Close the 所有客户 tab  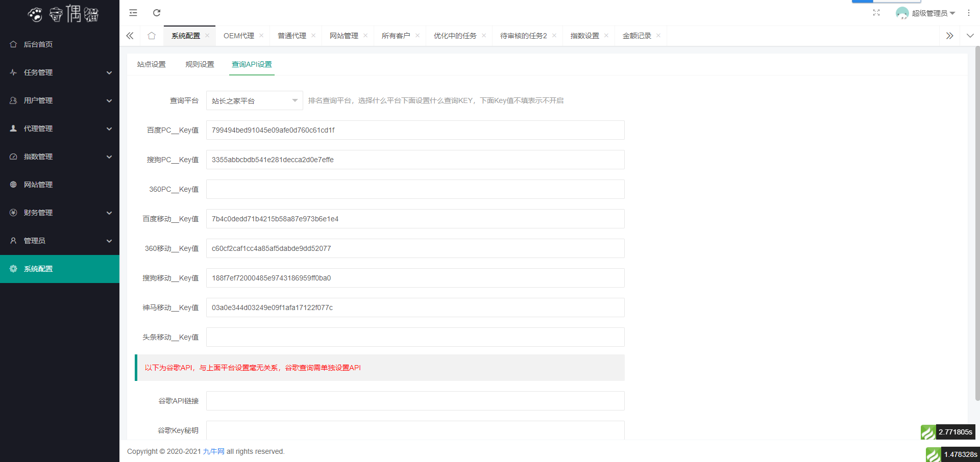418,36
